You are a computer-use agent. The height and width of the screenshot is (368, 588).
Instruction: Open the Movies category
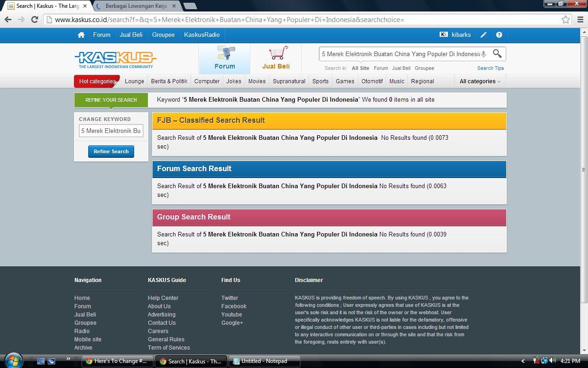[257, 81]
